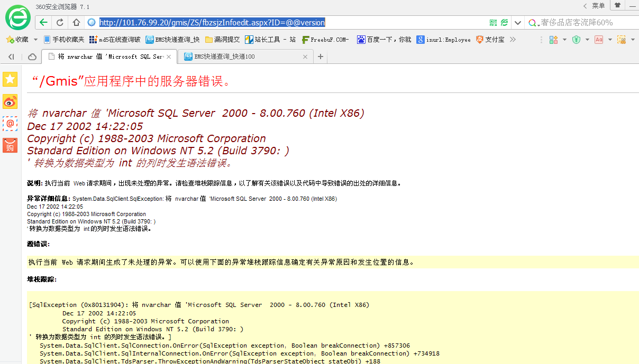Click the 堆栈跟踪: label
Viewport: 639px width, 364px height.
pos(42,279)
